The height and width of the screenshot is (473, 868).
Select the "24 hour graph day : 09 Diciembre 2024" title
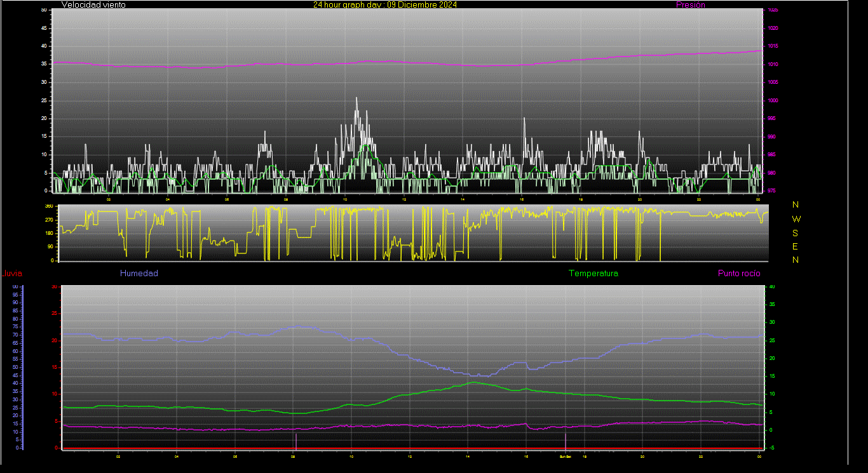[x=385, y=4]
